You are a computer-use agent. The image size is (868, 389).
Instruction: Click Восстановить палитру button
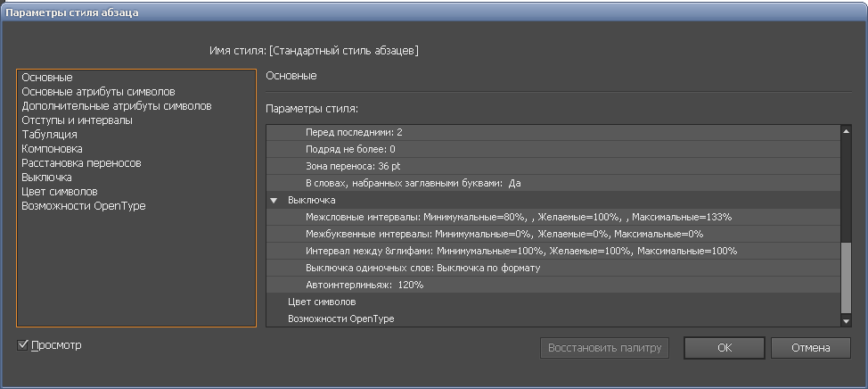(x=604, y=348)
